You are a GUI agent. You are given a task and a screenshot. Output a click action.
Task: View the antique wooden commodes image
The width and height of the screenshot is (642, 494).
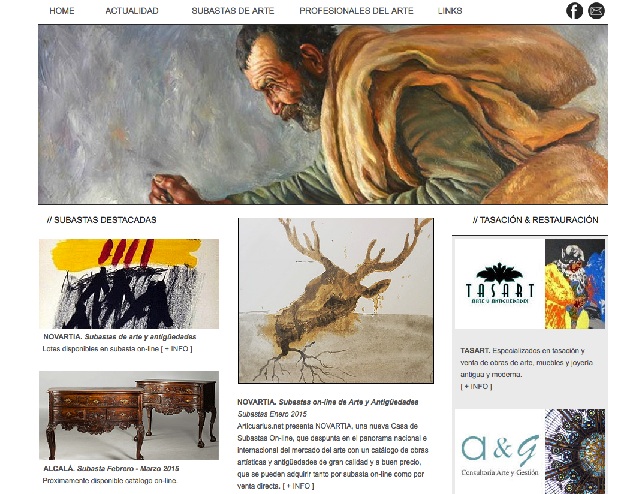coord(129,415)
